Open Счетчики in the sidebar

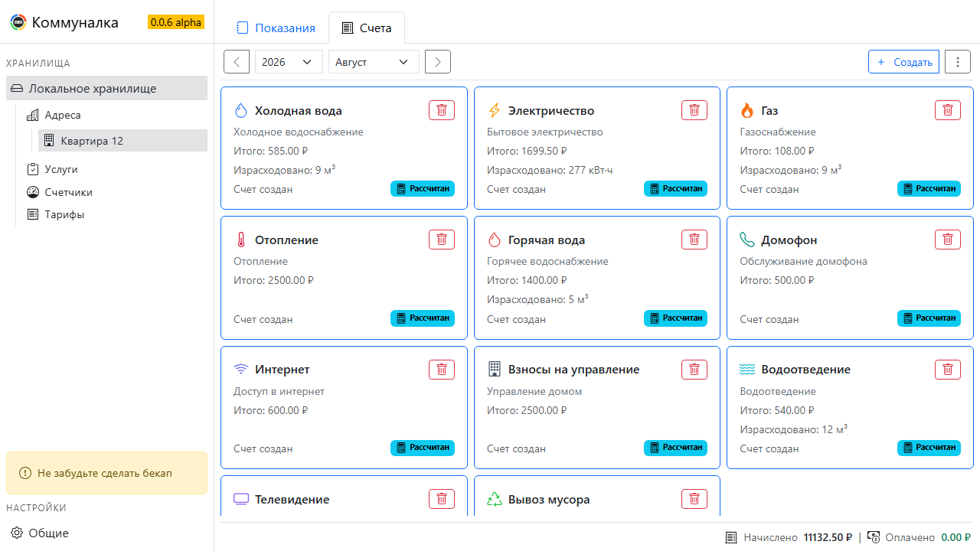click(x=115, y=192)
